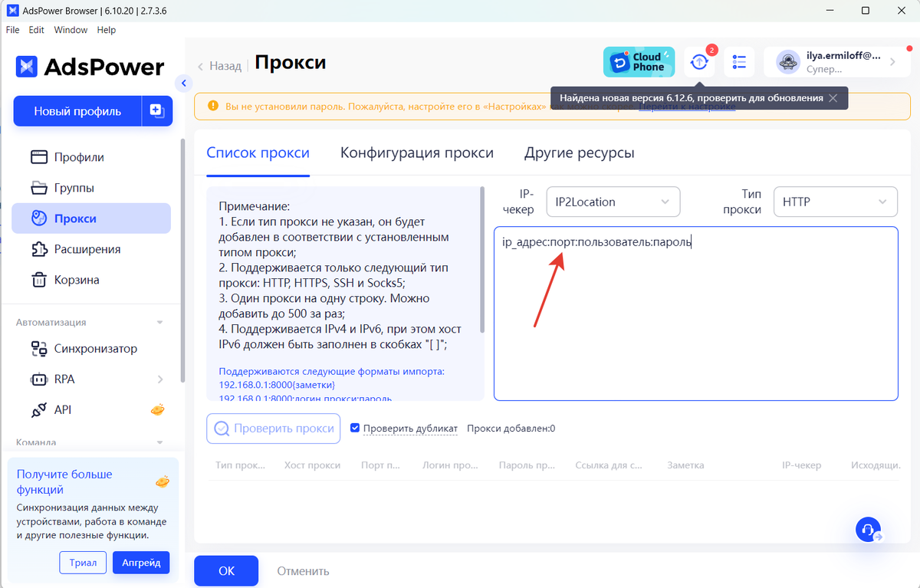Screen dimensions: 920x588
Task: Click the API plug icon
Action: coord(38,410)
